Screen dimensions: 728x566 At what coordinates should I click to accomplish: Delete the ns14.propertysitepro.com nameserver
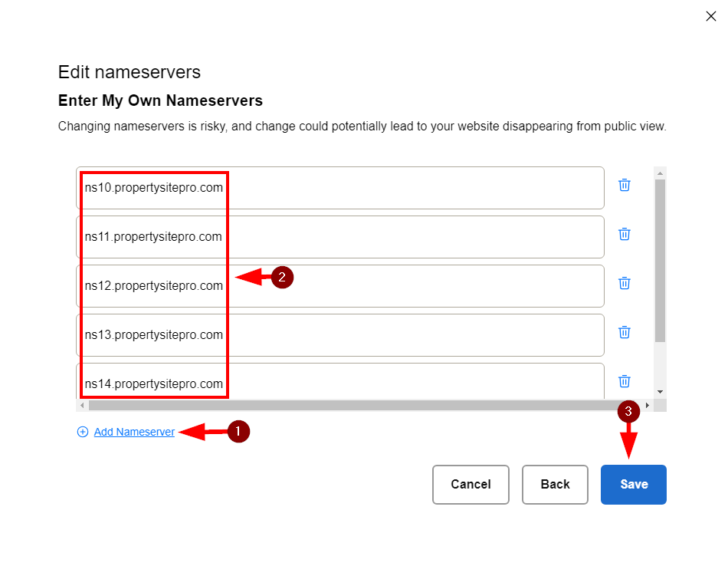[x=625, y=381]
